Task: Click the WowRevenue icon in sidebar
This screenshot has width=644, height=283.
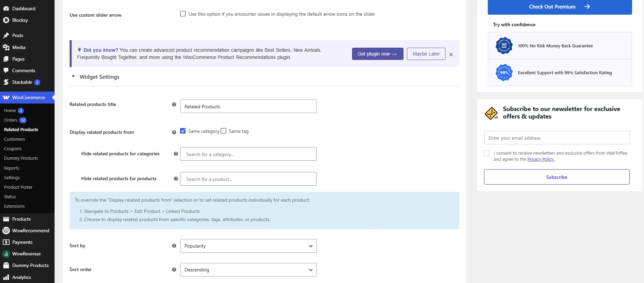Action: click(x=6, y=254)
